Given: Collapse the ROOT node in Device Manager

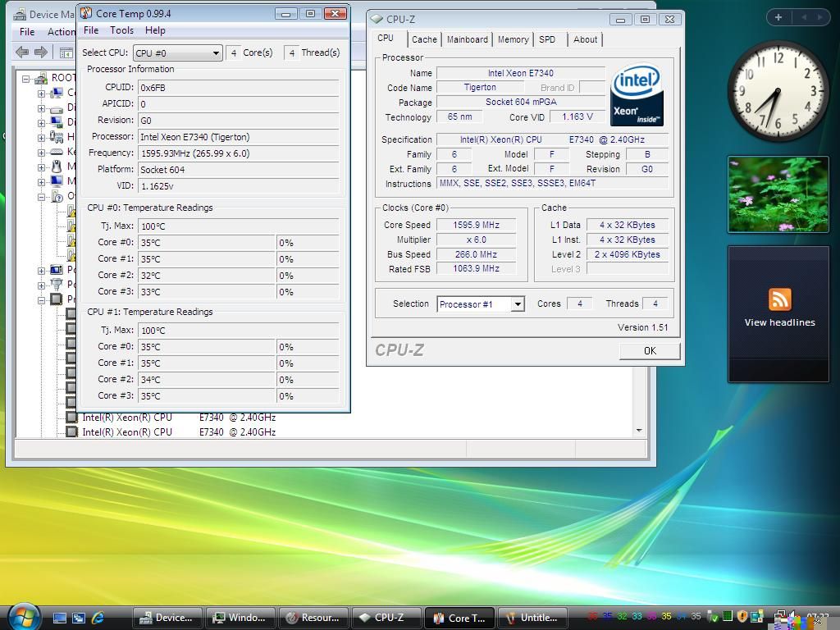Looking at the screenshot, I should (x=25, y=79).
